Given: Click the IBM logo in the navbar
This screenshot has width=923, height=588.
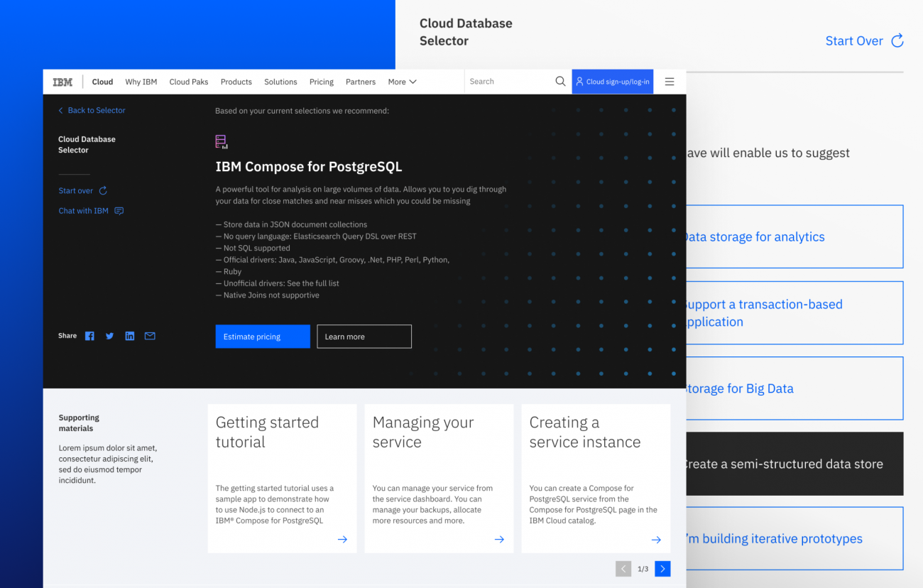Looking at the screenshot, I should click(62, 82).
